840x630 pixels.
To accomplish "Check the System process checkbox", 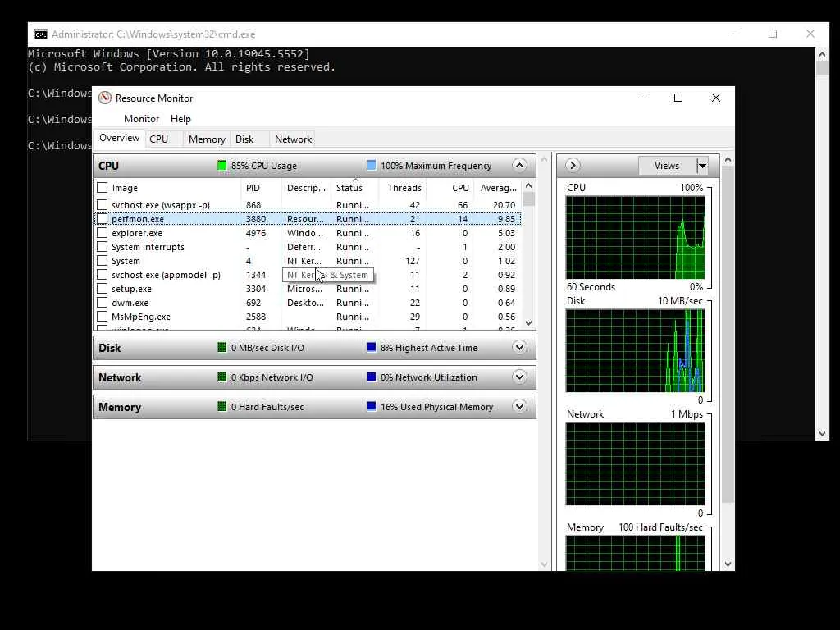I will (102, 260).
